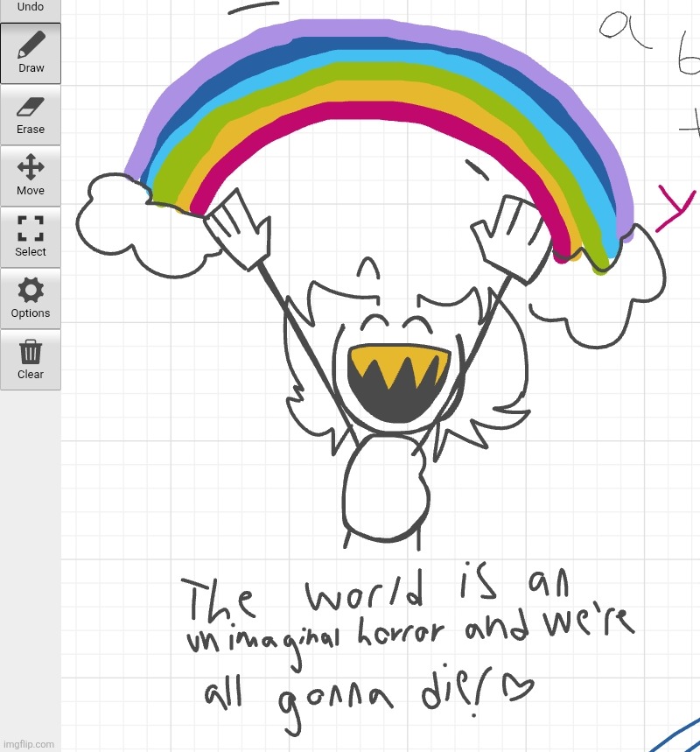Image resolution: width=700 pixels, height=752 pixels.
Task: Choose the Move arrows tool
Action: click(31, 176)
